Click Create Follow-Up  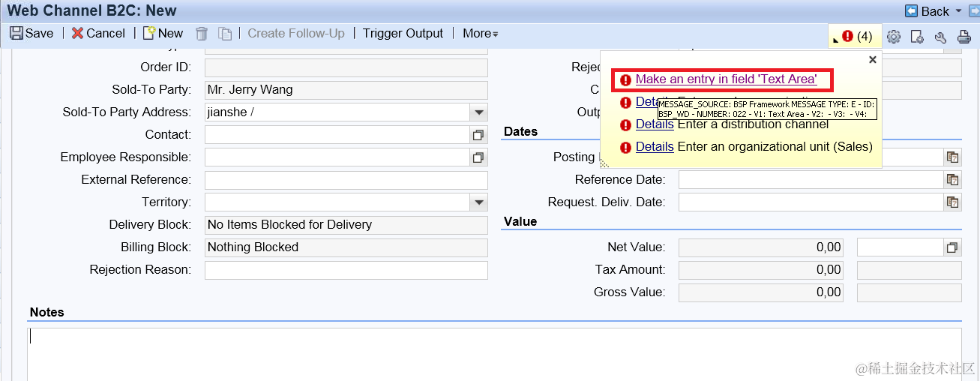pyautogui.click(x=296, y=33)
